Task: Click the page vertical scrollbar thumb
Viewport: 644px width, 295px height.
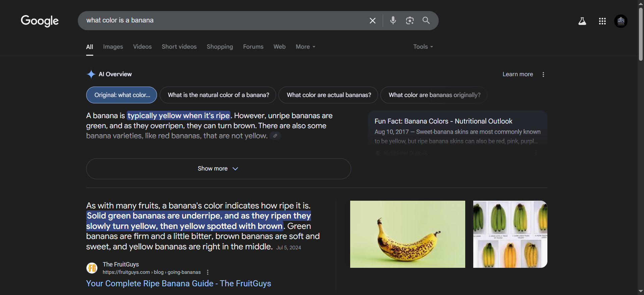Action: click(x=641, y=34)
